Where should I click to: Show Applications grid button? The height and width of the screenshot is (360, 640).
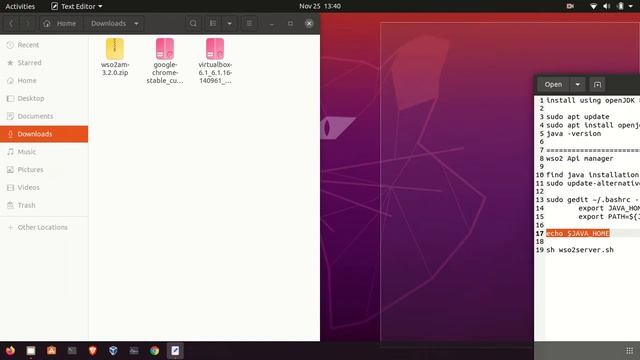point(629,351)
